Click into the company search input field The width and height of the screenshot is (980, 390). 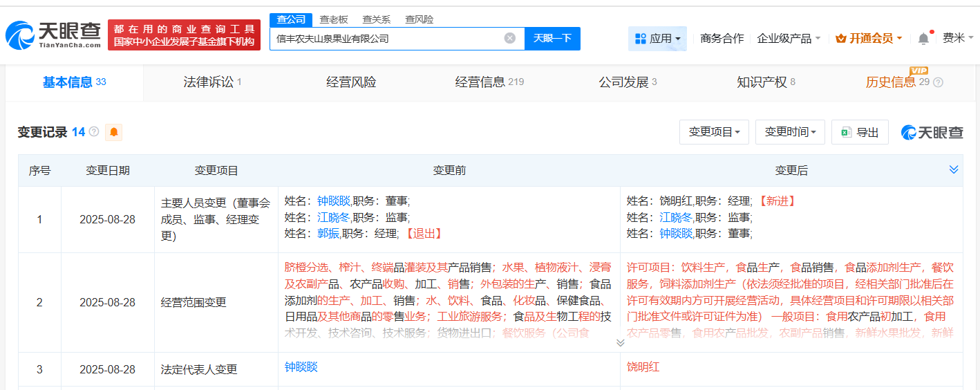pos(386,39)
